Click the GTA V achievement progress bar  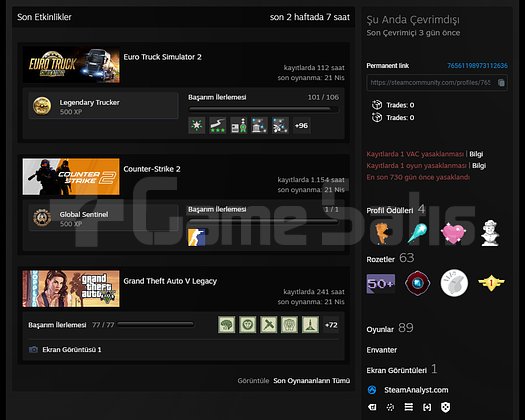[x=156, y=324]
